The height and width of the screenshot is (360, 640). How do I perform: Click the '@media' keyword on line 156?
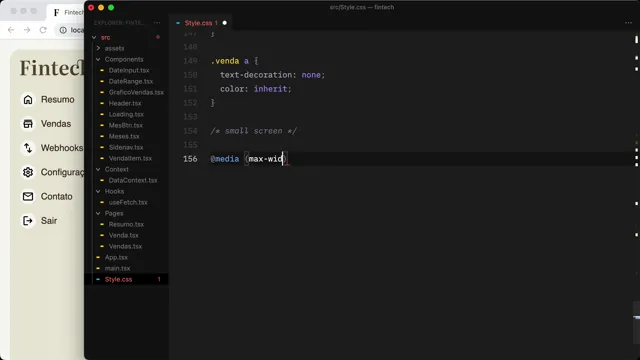pos(224,159)
